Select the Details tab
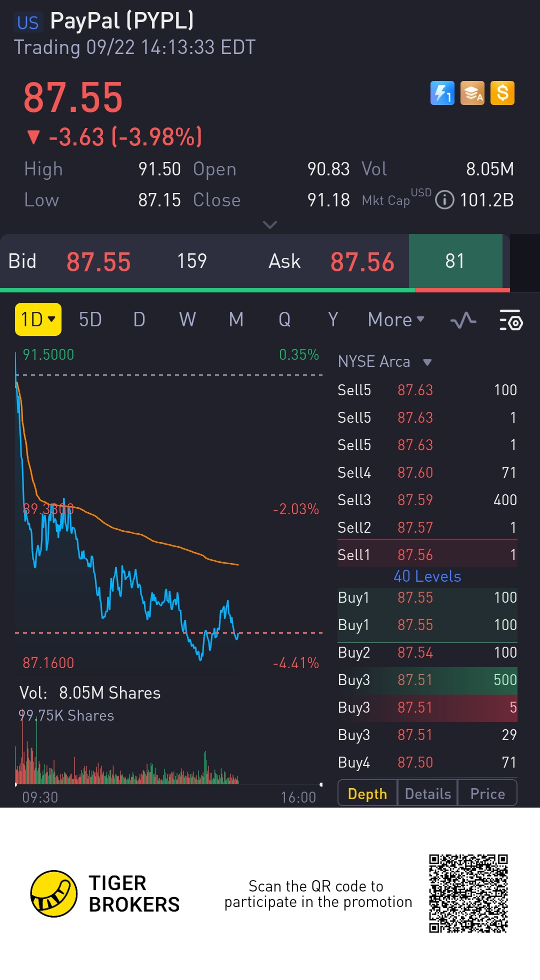The height and width of the screenshot is (980, 540). tap(428, 794)
